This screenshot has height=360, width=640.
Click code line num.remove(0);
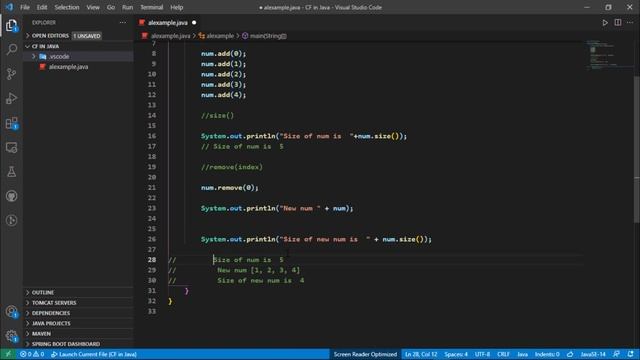pyautogui.click(x=229, y=188)
